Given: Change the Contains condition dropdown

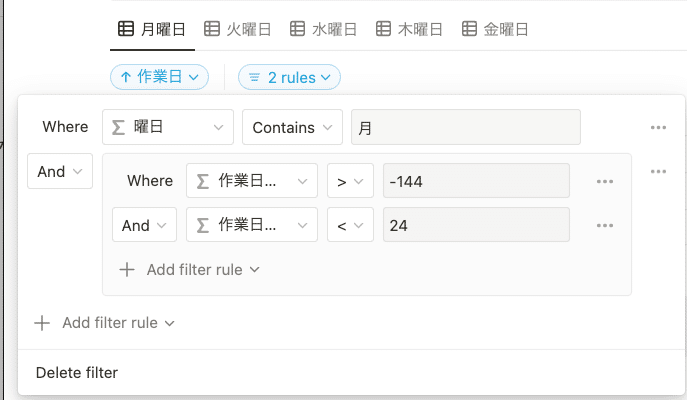Looking at the screenshot, I should pyautogui.click(x=292, y=128).
